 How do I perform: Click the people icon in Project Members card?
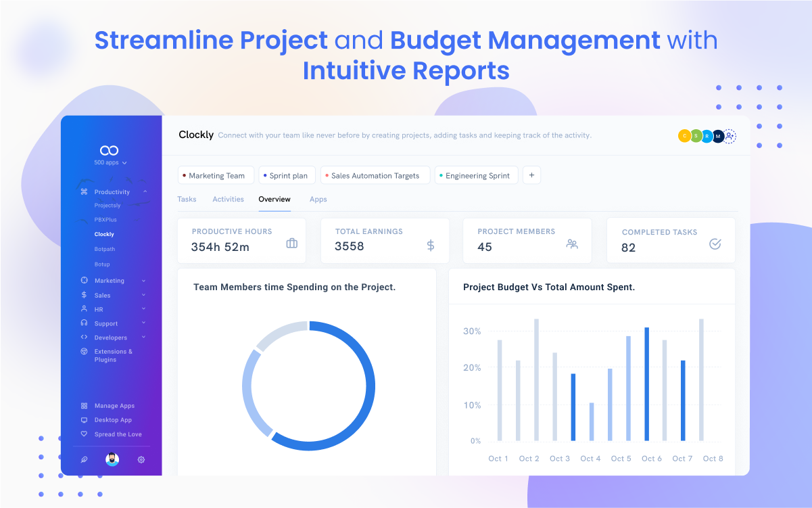click(x=572, y=244)
